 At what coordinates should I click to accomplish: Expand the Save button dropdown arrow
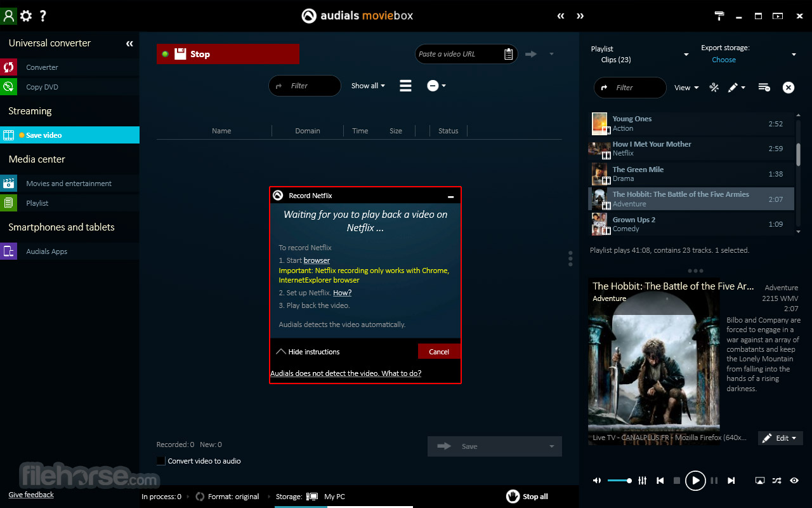[x=551, y=446]
